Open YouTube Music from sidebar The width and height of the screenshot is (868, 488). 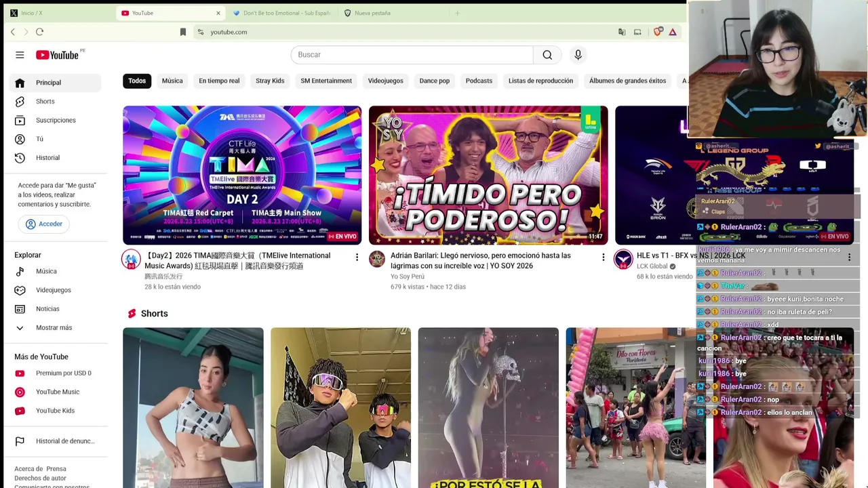click(x=54, y=392)
